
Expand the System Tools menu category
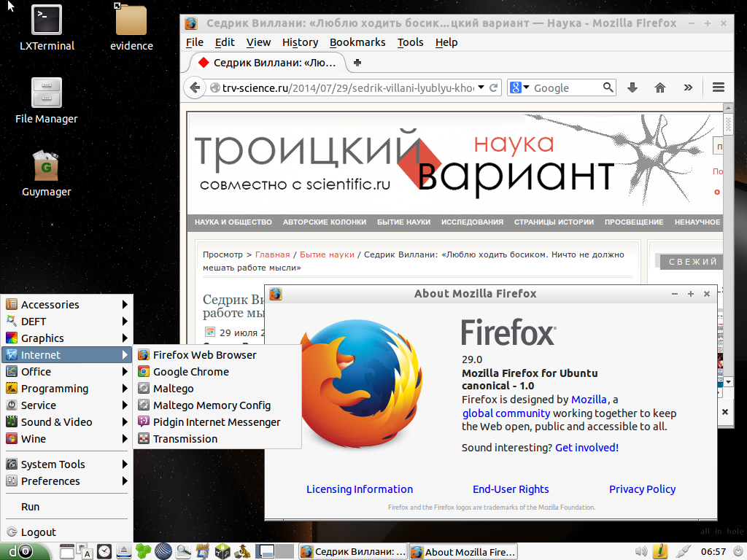point(66,464)
